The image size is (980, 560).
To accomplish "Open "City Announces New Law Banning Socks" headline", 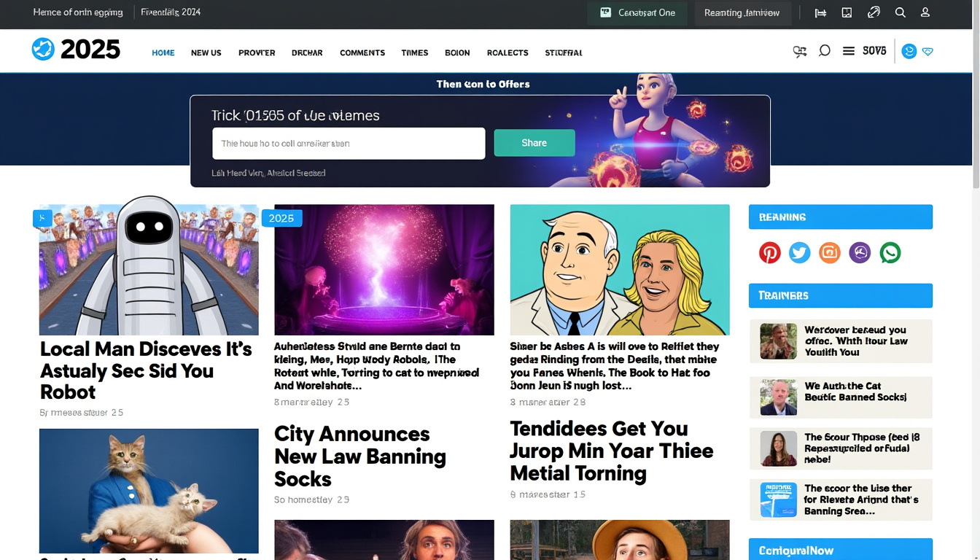I will coord(360,456).
